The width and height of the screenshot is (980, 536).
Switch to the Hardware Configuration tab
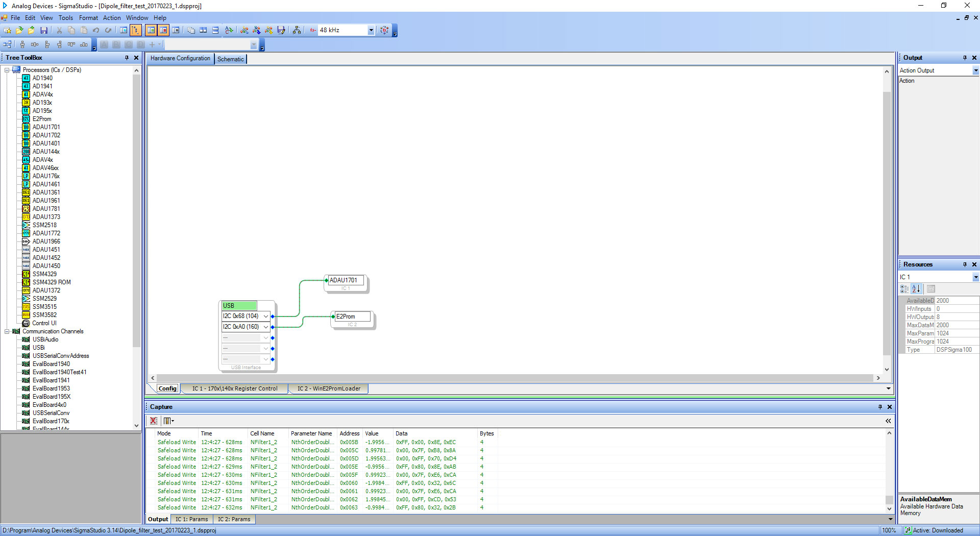tap(180, 58)
